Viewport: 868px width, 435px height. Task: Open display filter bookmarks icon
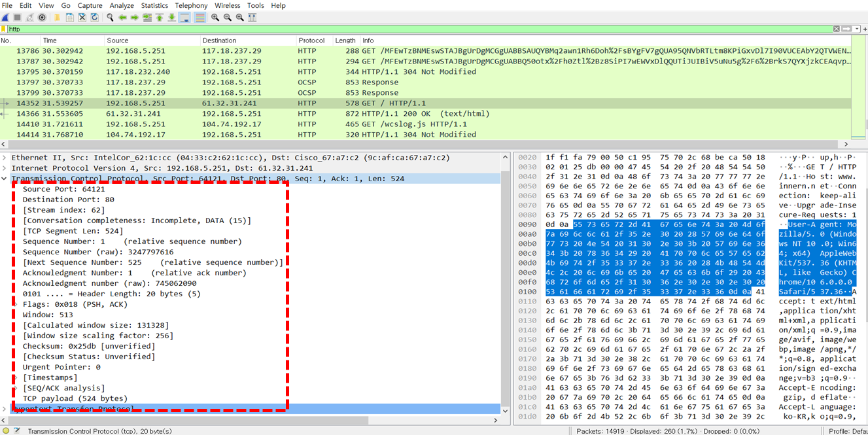[x=3, y=29]
